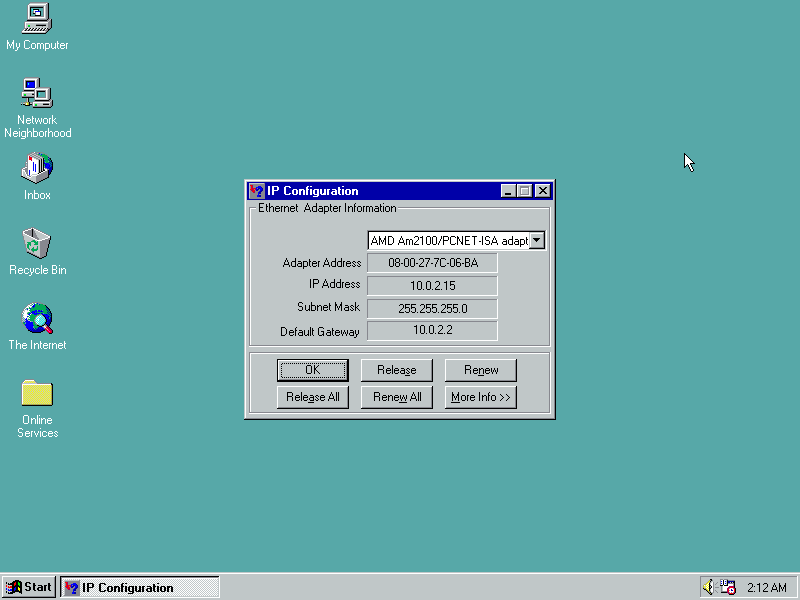Image resolution: width=800 pixels, height=600 pixels.
Task: Click the volume speaker tray icon
Action: click(x=709, y=587)
